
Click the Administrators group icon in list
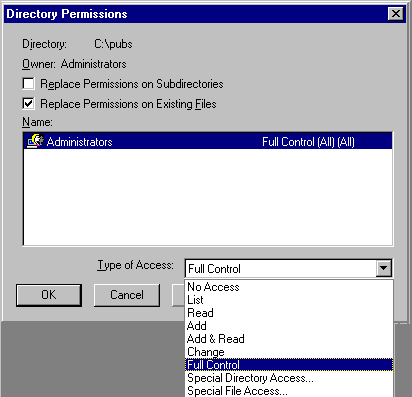tap(35, 141)
